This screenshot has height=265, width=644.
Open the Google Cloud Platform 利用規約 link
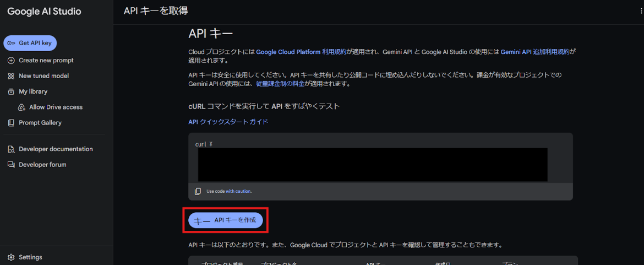coord(301,52)
